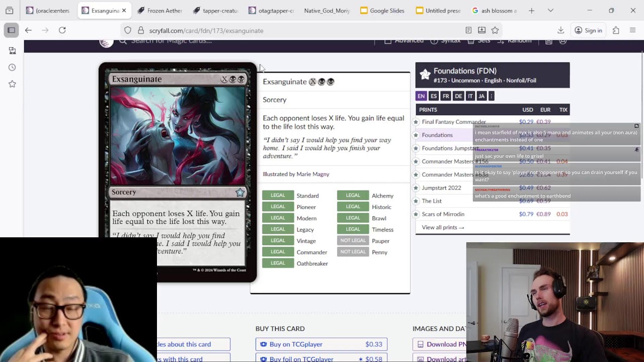644x362 pixels.
Task: Open the Jumpstart 2022 print
Action: (x=442, y=188)
